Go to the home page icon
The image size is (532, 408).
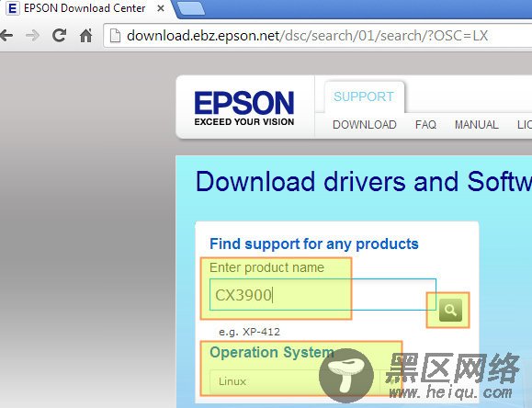click(85, 35)
